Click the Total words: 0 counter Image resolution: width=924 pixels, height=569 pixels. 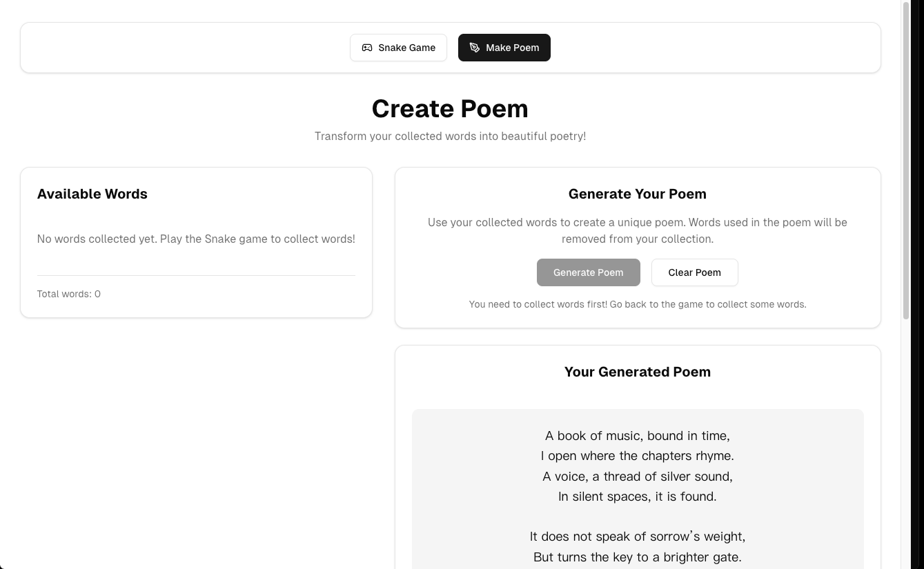pyautogui.click(x=69, y=294)
